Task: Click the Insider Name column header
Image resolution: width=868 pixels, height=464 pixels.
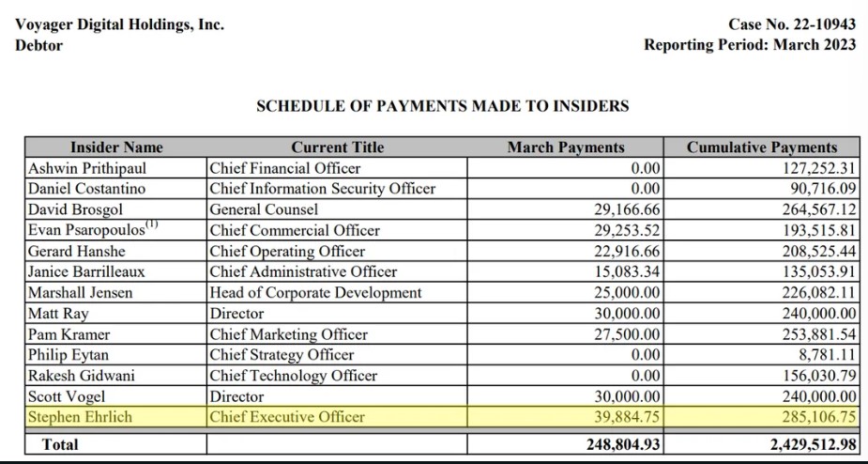Action: [115, 147]
